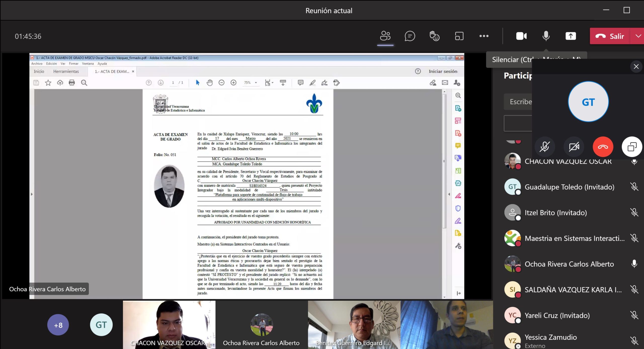Click the raise hand reactions icon
This screenshot has width=644, height=349.
point(434,36)
